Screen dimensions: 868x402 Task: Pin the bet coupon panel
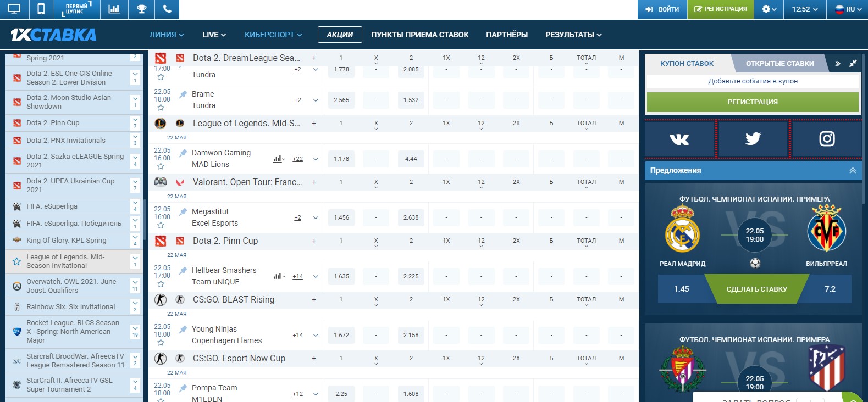coord(853,64)
